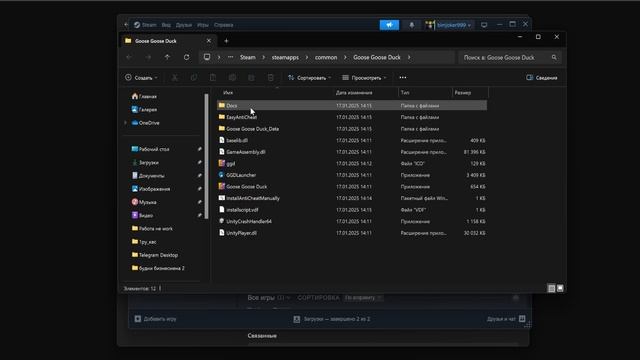
Task: Open the Вид menu in Steam window
Action: tap(166, 25)
